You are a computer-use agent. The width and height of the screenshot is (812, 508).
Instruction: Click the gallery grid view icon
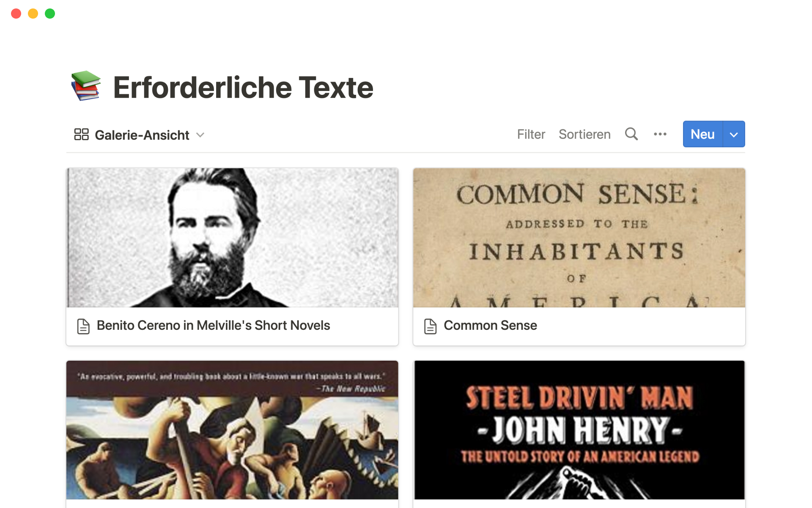(81, 135)
